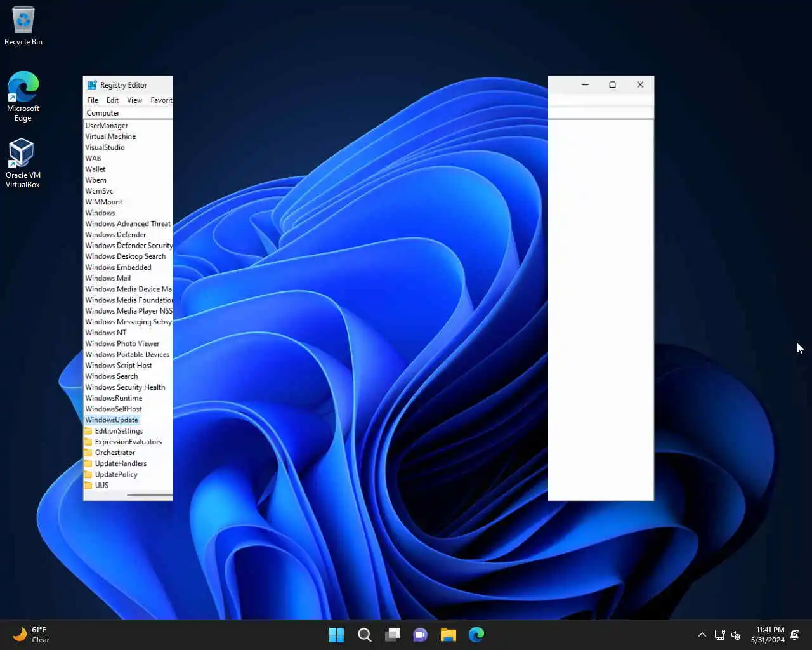The height and width of the screenshot is (650, 812).
Task: Open the Favorites menu in Registry Editor
Action: [x=161, y=100]
